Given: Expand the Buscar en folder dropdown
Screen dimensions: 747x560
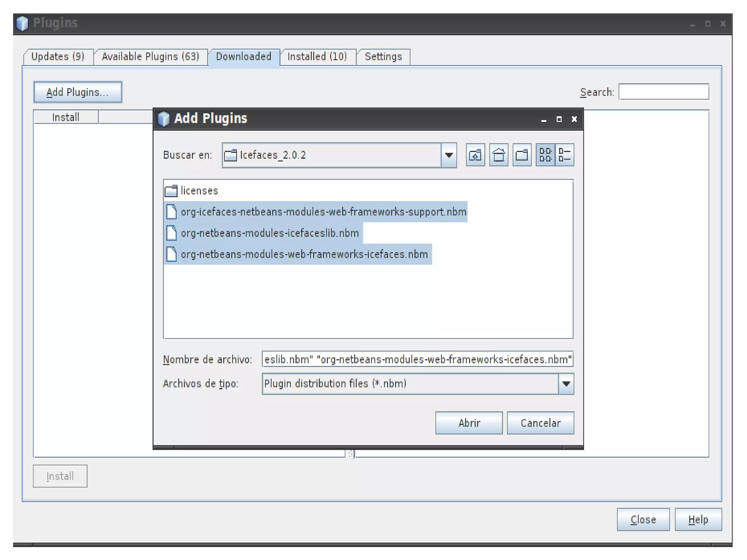Looking at the screenshot, I should pyautogui.click(x=449, y=155).
